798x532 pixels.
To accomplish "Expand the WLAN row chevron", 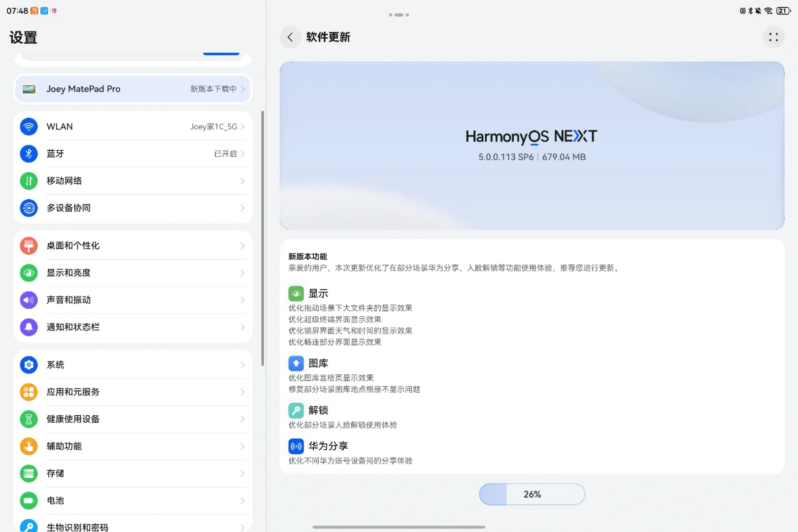I will pos(242,127).
